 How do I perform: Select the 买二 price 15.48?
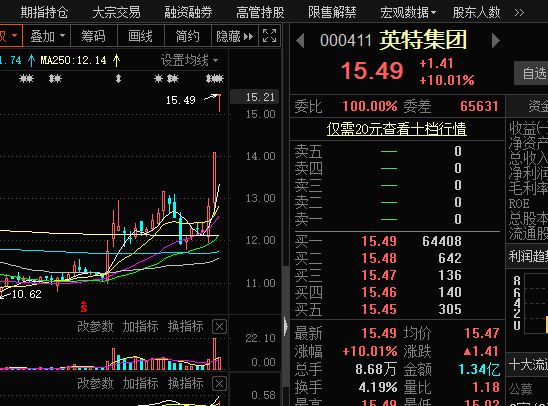click(x=379, y=258)
